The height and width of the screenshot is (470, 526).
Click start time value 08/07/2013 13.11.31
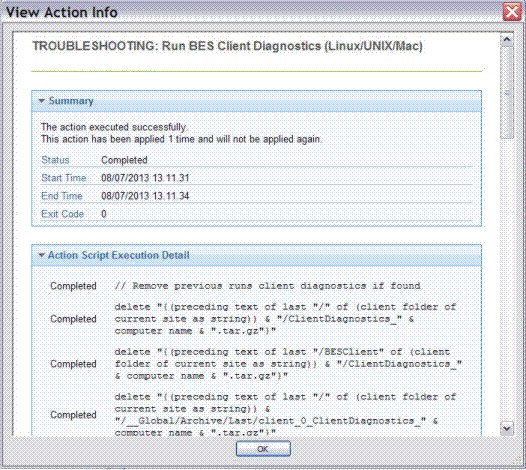click(x=145, y=178)
